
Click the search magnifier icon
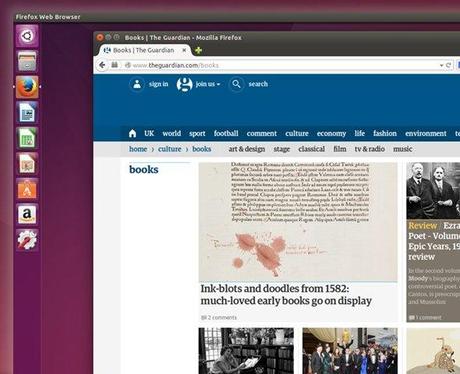point(236,84)
